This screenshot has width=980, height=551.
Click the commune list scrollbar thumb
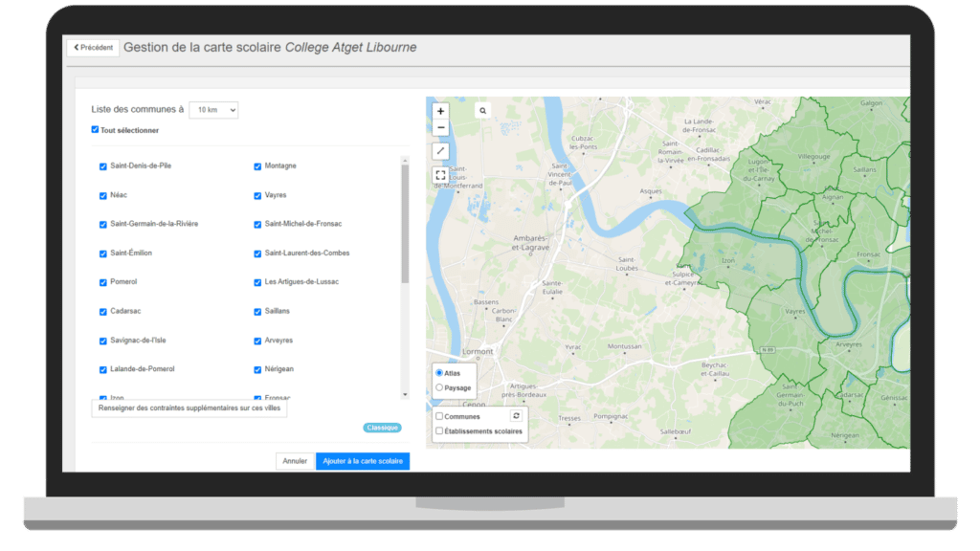point(405,224)
